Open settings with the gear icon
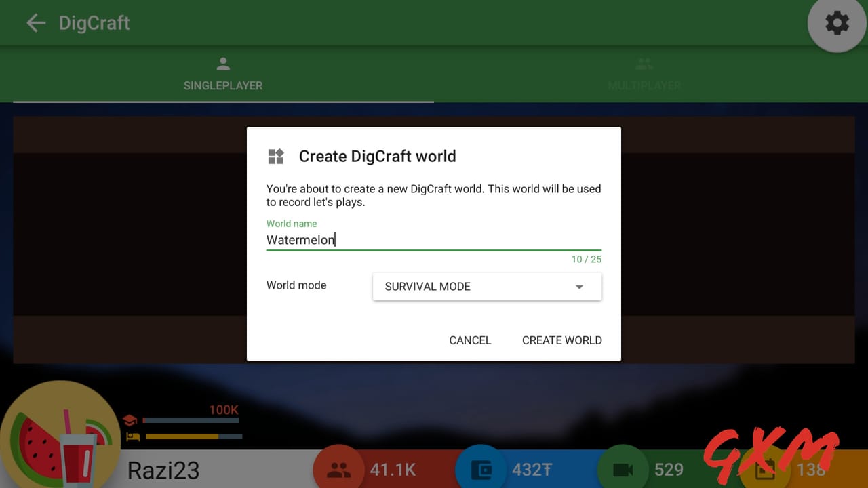 (837, 24)
